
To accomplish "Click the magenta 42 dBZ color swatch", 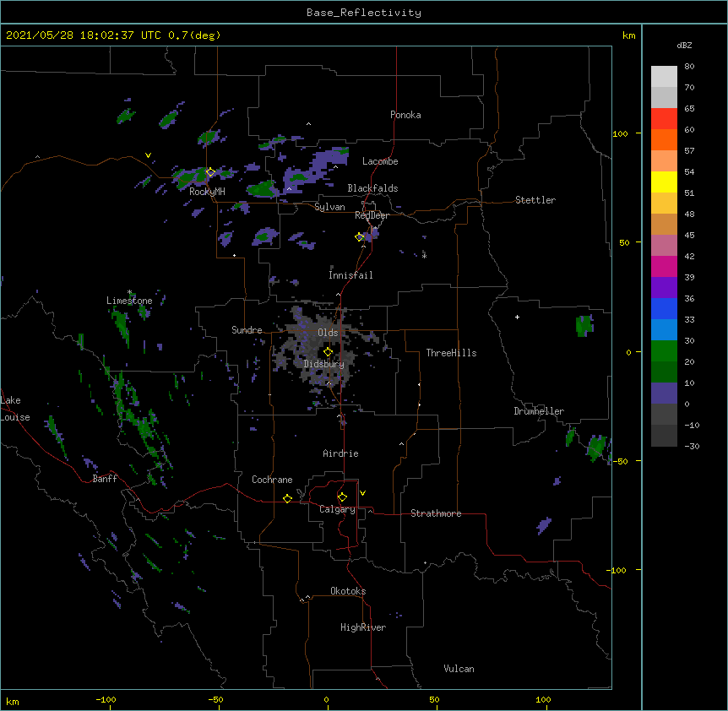I will tap(664, 266).
